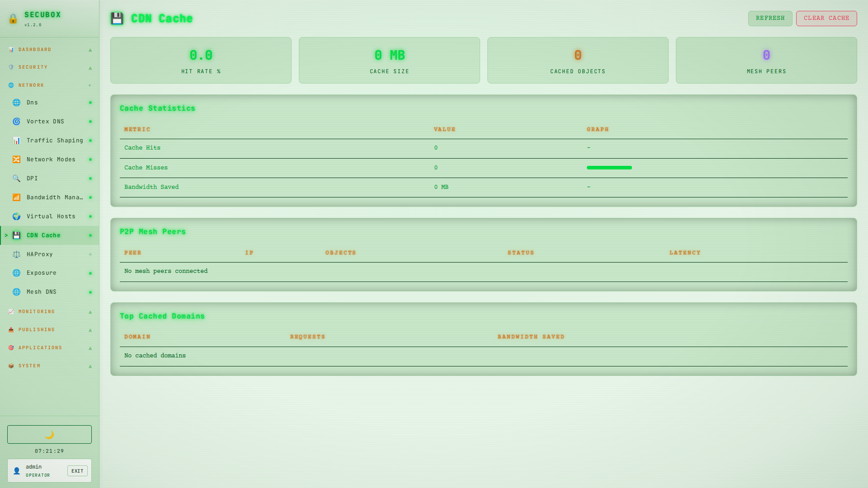Click the Cache Misses green bar graph
Image resolution: width=868 pixels, height=488 pixels.
click(609, 168)
